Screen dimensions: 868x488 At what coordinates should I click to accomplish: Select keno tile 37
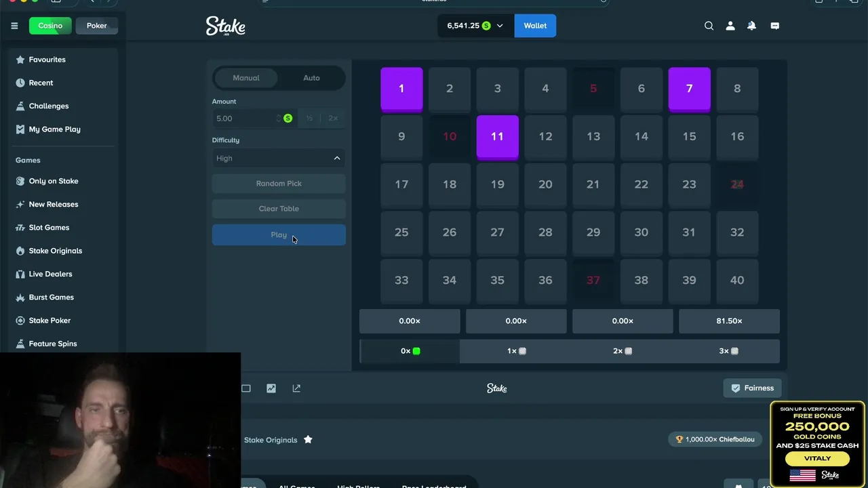click(x=593, y=280)
